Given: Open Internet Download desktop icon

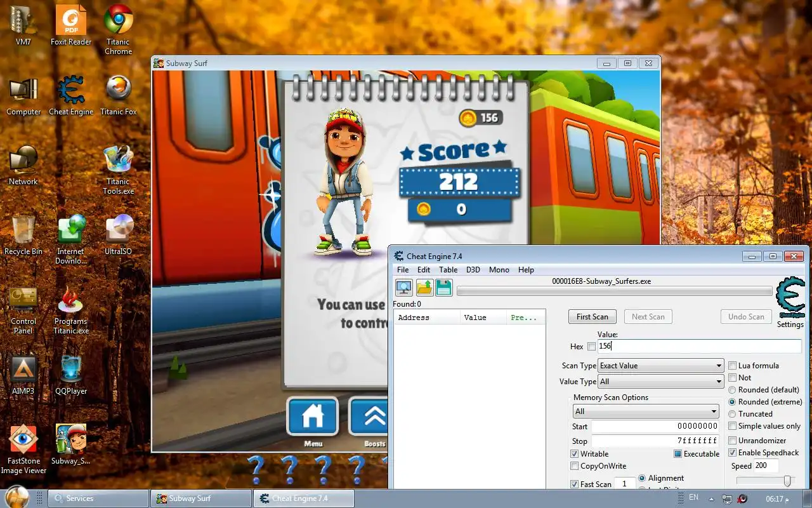Looking at the screenshot, I should click(x=71, y=239).
